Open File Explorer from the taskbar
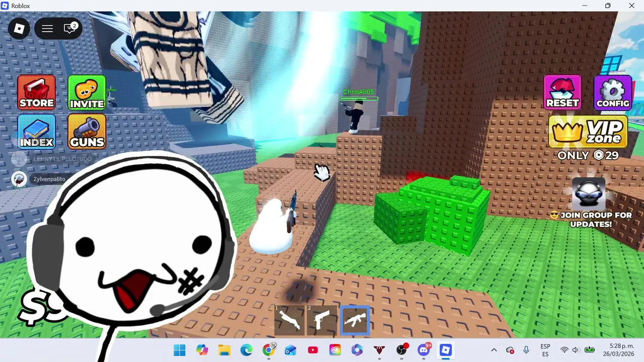The width and height of the screenshot is (644, 362). [224, 350]
